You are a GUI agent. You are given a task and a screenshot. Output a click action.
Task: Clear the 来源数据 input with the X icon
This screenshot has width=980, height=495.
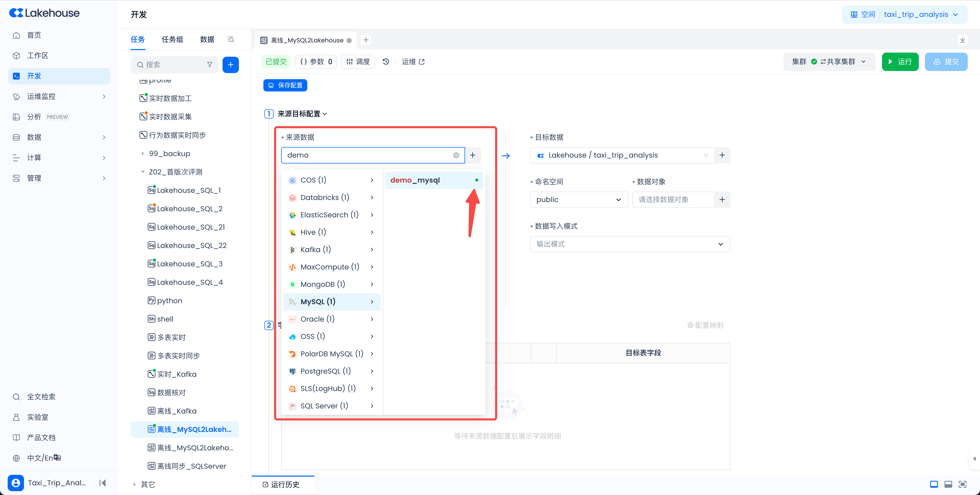tap(456, 155)
